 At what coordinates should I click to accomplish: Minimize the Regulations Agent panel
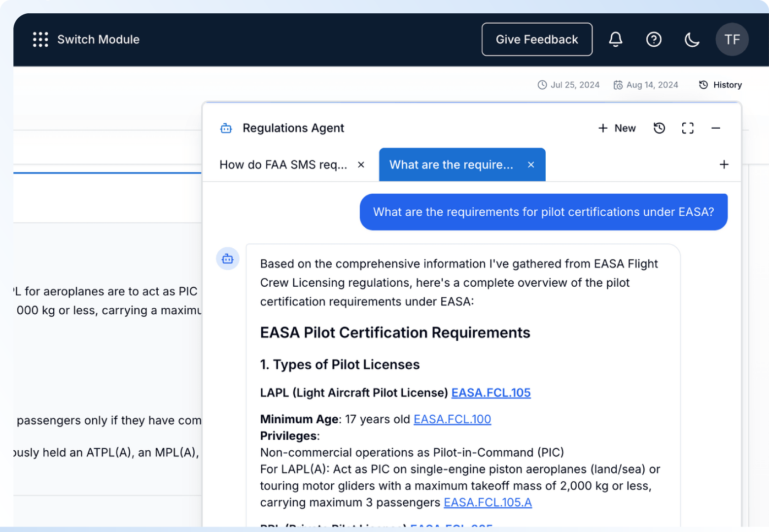(716, 128)
